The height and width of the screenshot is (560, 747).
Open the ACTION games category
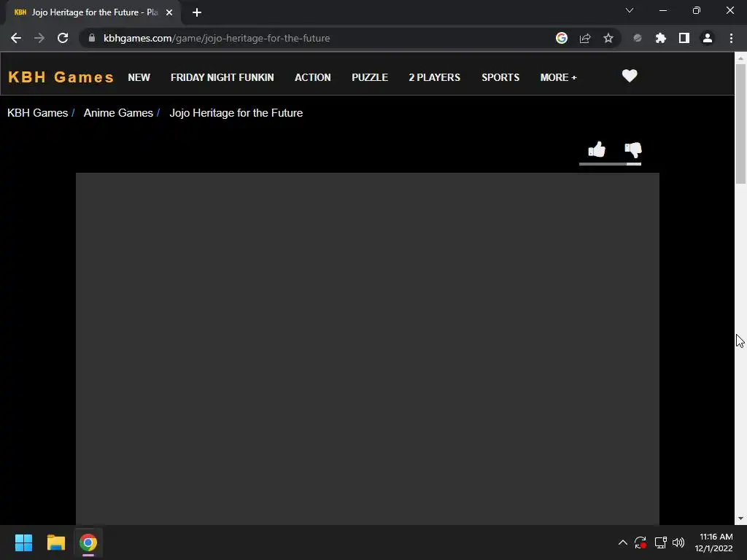[312, 77]
